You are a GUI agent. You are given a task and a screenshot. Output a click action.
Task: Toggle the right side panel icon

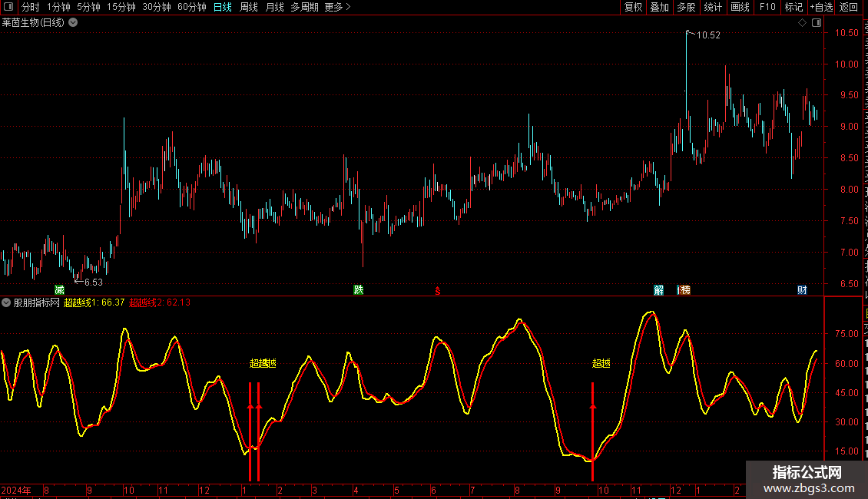pos(817,23)
